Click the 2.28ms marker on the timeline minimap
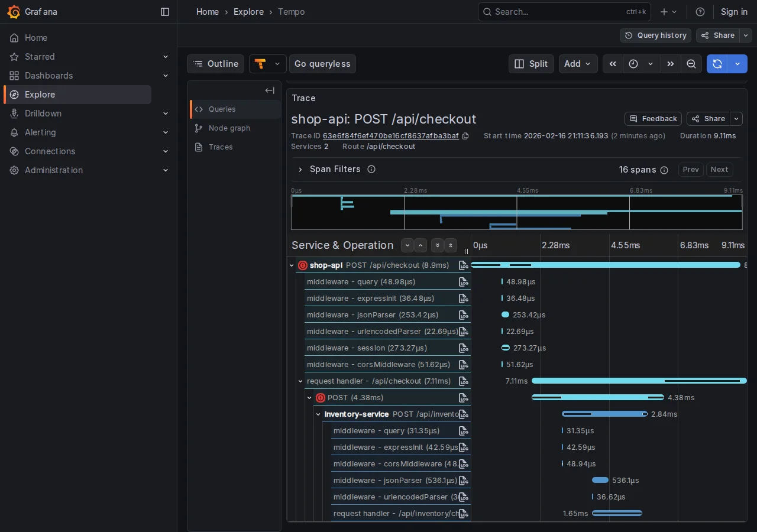The height and width of the screenshot is (532, 757). tap(416, 190)
